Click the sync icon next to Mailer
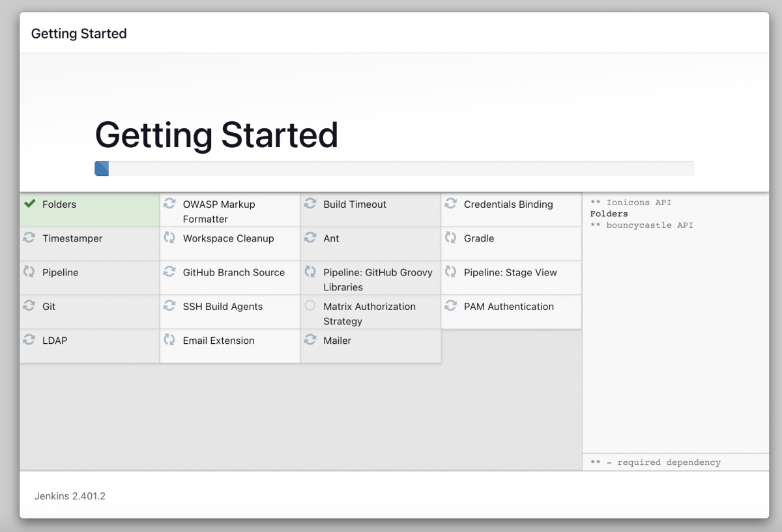This screenshot has width=782, height=532. [310, 339]
